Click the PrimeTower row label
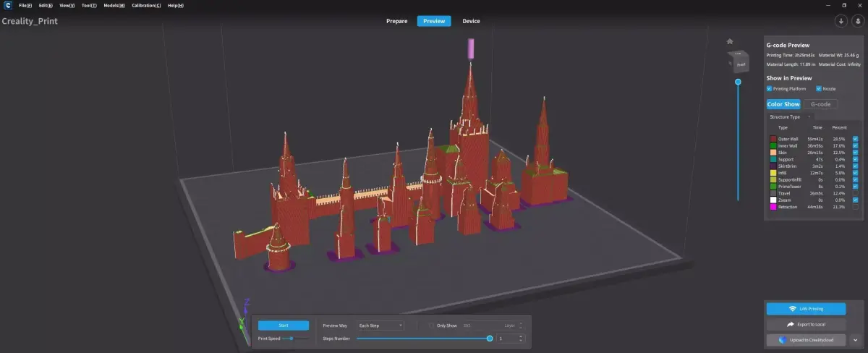Viewport: 868px width, 353px height. point(790,186)
